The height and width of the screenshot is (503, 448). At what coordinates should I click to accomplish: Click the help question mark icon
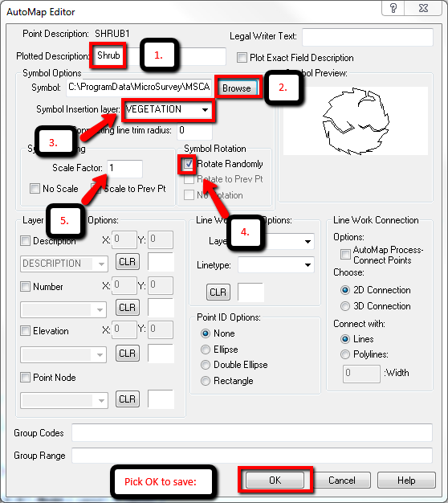click(393, 8)
